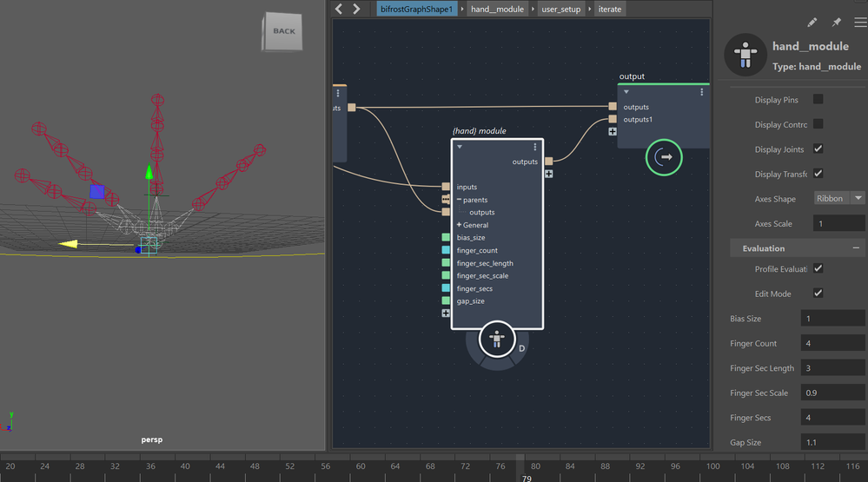Click the three-dot menu on hand module node

535,148
